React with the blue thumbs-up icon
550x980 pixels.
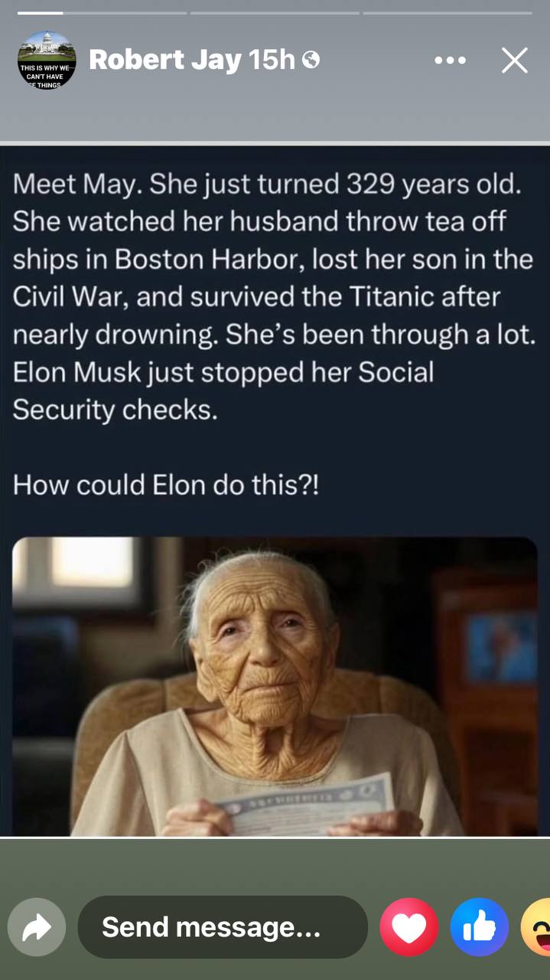tap(480, 927)
